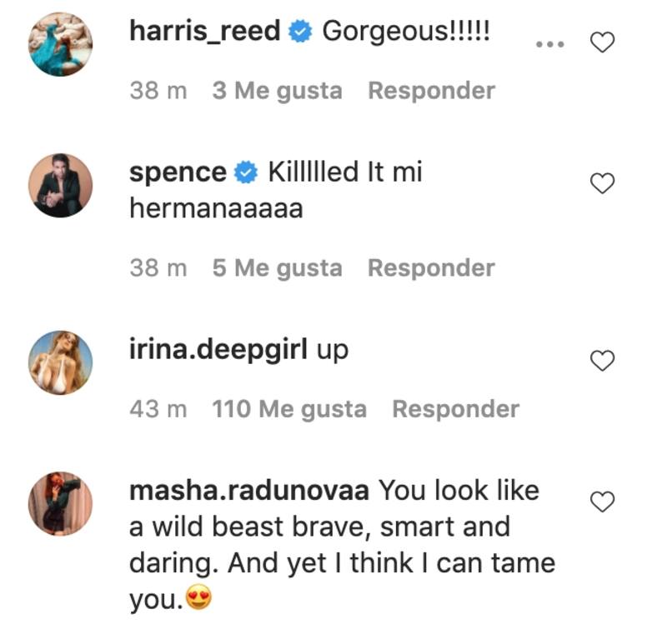
Task: Heart the masha.radunovaa comment
Action: pyautogui.click(x=602, y=502)
